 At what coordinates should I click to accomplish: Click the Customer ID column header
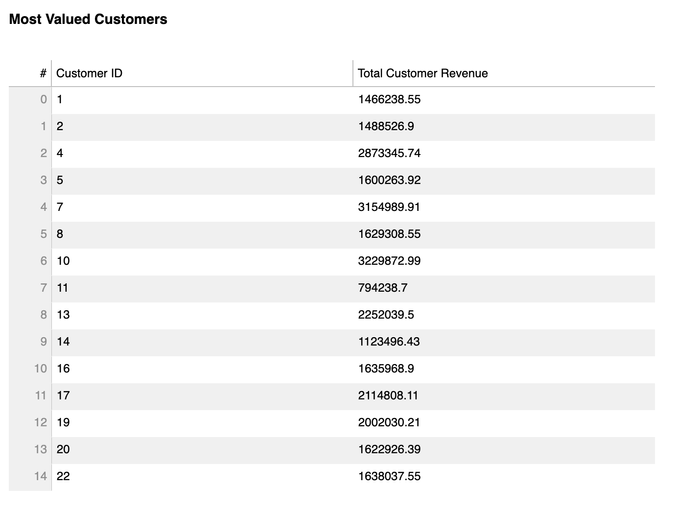coord(89,73)
